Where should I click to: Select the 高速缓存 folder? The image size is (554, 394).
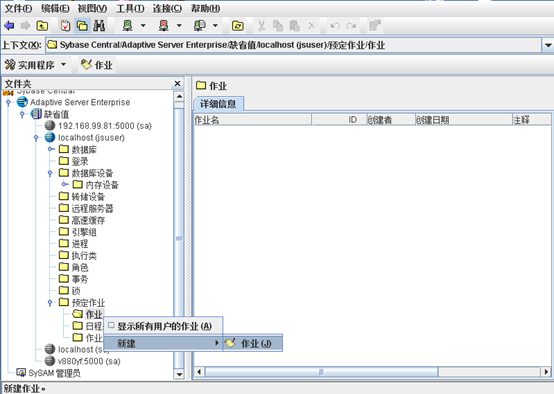coord(88,220)
